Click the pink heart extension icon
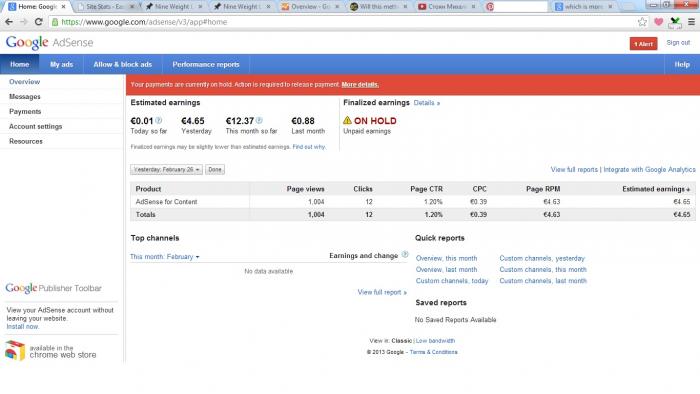Image resolution: width=700 pixels, height=394 pixels. coord(658,22)
